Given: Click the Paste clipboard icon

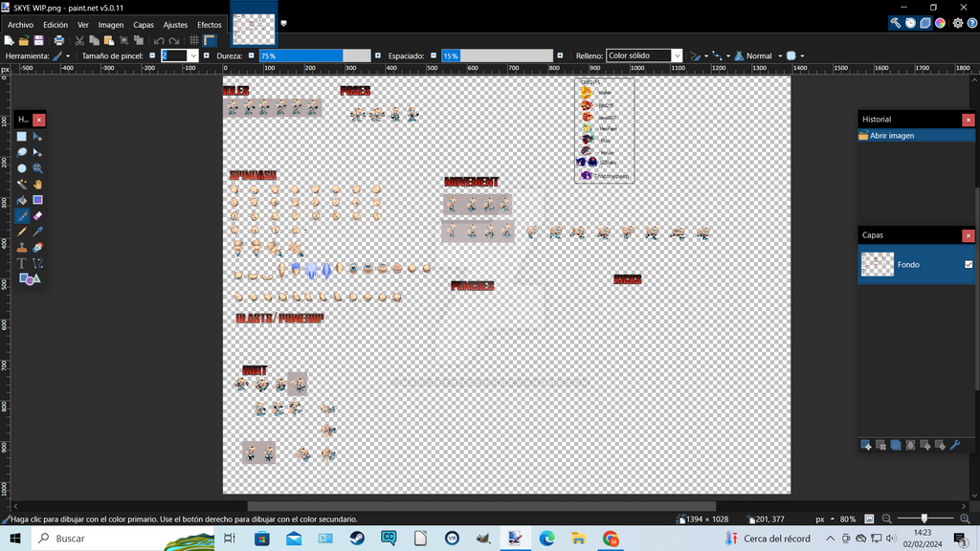Looking at the screenshot, I should coord(109,40).
